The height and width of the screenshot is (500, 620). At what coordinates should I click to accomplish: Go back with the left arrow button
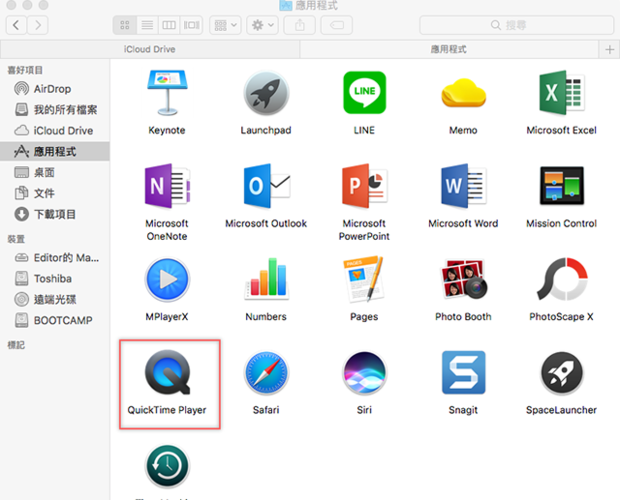[16, 25]
